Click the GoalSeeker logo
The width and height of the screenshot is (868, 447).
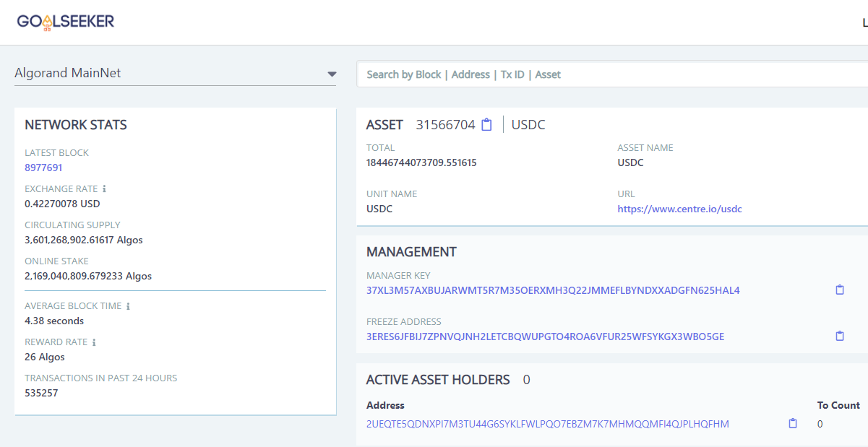point(66,22)
